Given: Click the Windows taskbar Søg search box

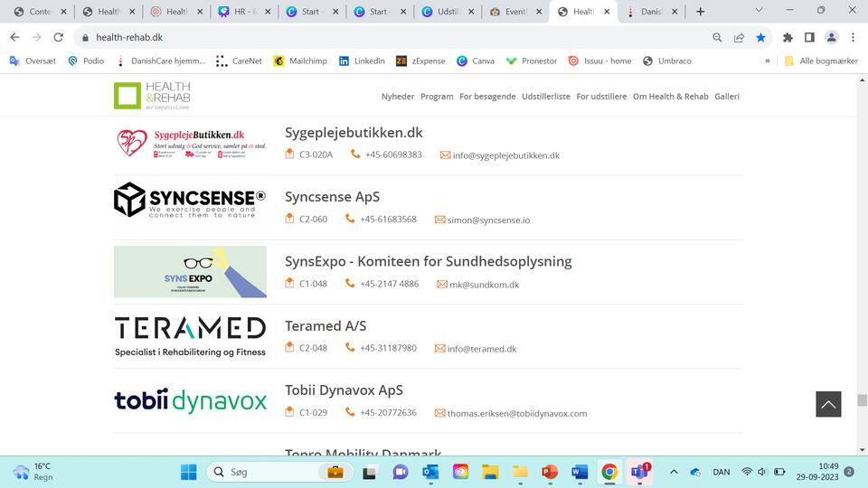Looking at the screenshot, I should 279,472.
